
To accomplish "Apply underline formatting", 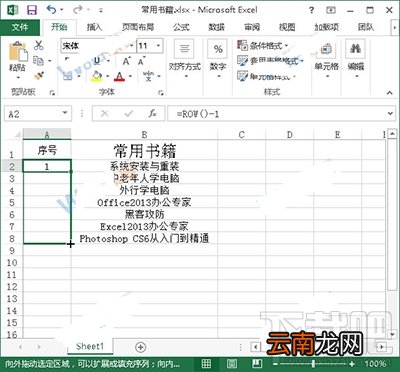I will point(97,61).
